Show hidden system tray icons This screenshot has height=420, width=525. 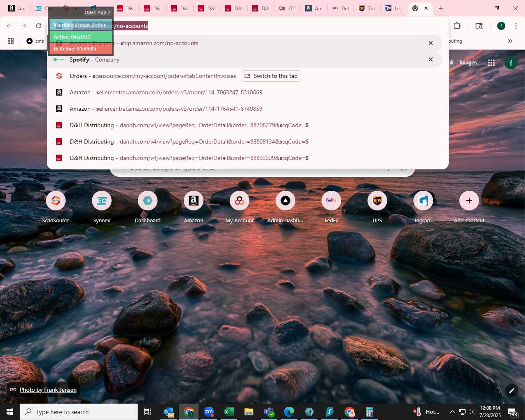coord(452,412)
